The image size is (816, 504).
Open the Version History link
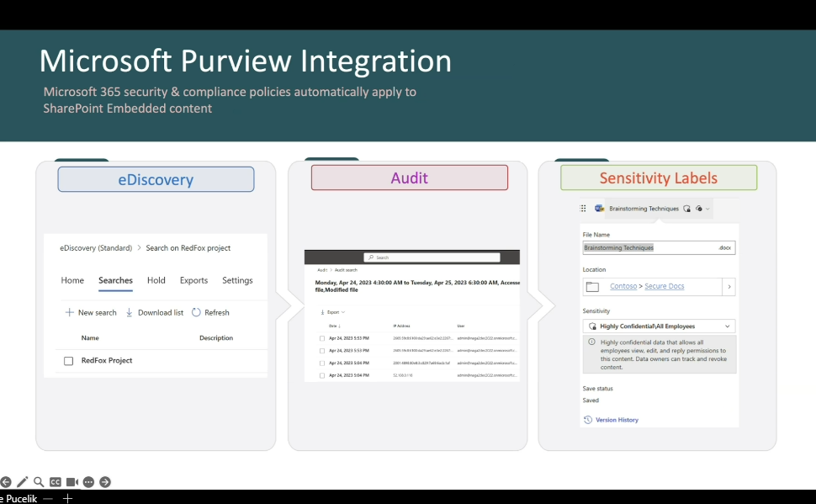(x=616, y=420)
